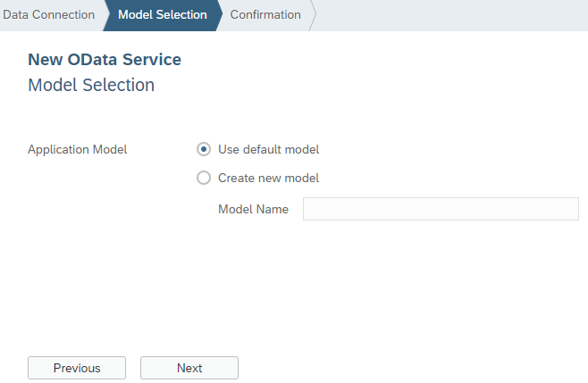Click the "Use default model" label text
The width and height of the screenshot is (588, 383).
pyautogui.click(x=268, y=149)
